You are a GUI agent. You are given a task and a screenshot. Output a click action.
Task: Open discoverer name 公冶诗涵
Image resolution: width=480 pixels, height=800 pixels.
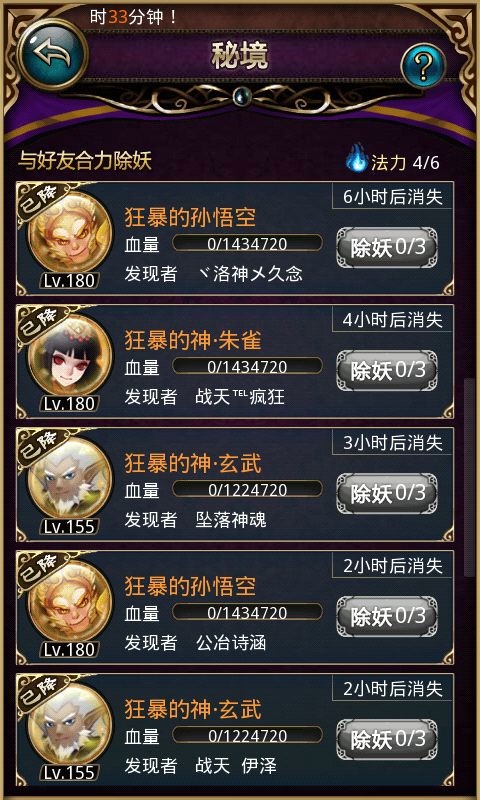[x=231, y=643]
